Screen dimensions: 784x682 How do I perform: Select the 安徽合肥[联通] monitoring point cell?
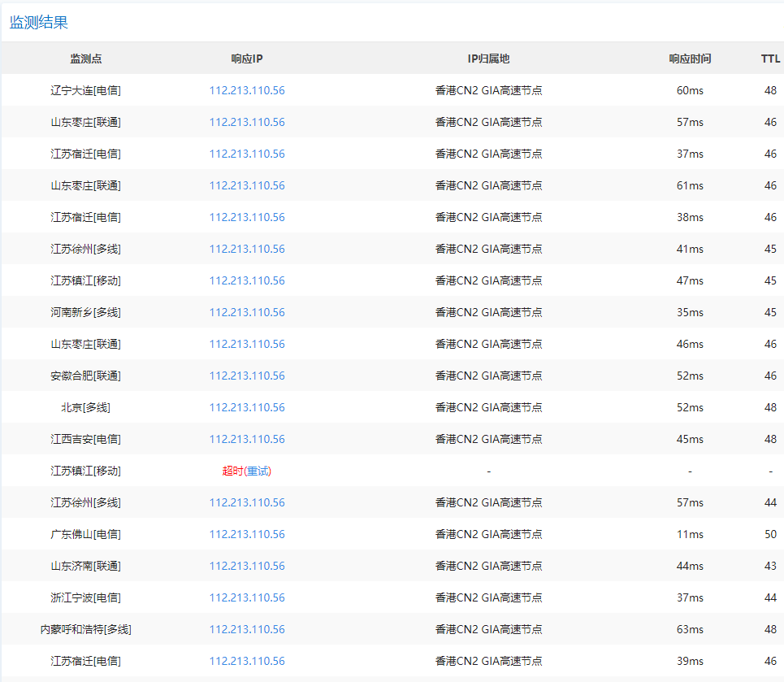tap(86, 376)
